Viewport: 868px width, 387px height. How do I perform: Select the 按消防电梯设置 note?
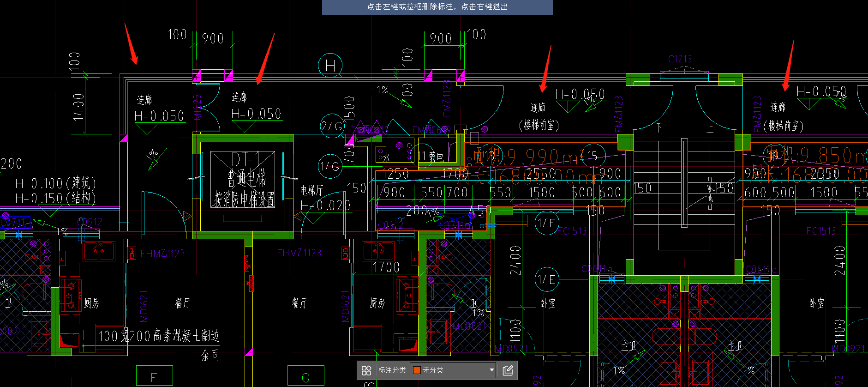click(x=244, y=200)
